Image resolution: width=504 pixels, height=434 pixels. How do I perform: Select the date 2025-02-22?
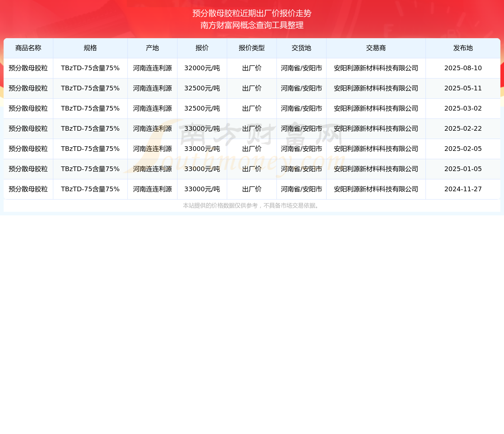[x=463, y=129]
